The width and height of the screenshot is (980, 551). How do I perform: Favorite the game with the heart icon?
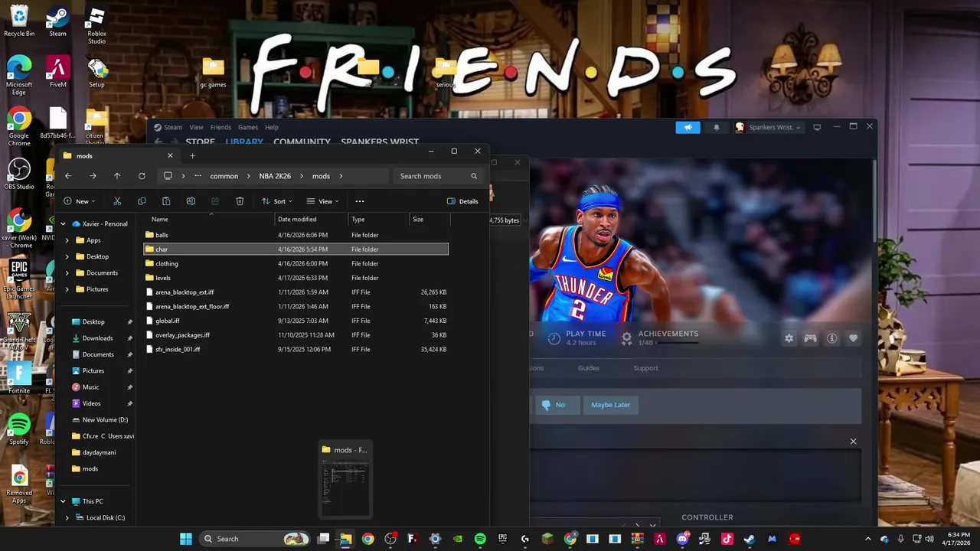click(x=853, y=338)
